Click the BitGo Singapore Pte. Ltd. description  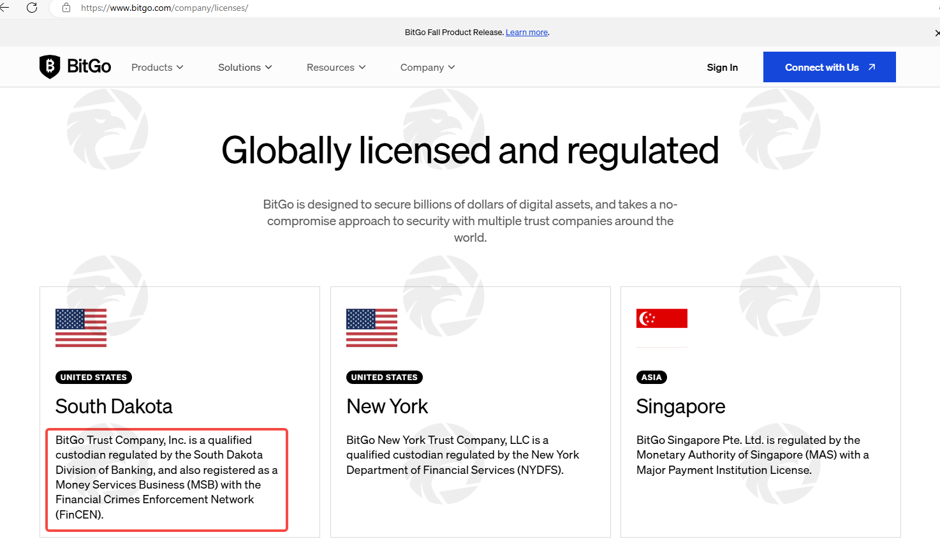(753, 455)
